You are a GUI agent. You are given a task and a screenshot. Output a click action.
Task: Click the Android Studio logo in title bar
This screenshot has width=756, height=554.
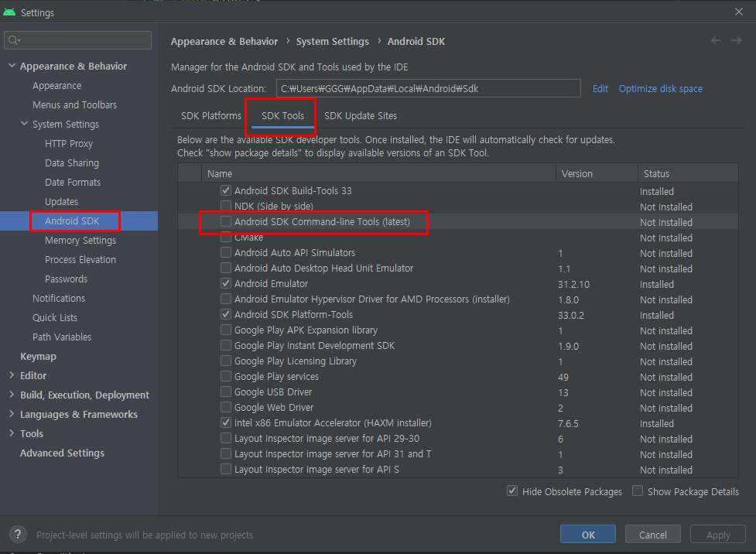9,12
